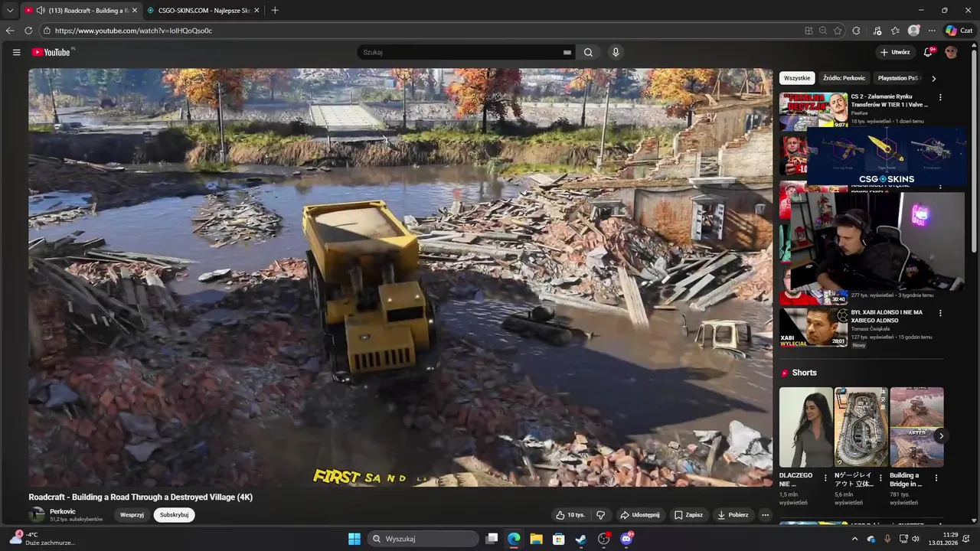Open Edge settings and more menu
The height and width of the screenshot is (551, 980).
click(x=932, y=31)
